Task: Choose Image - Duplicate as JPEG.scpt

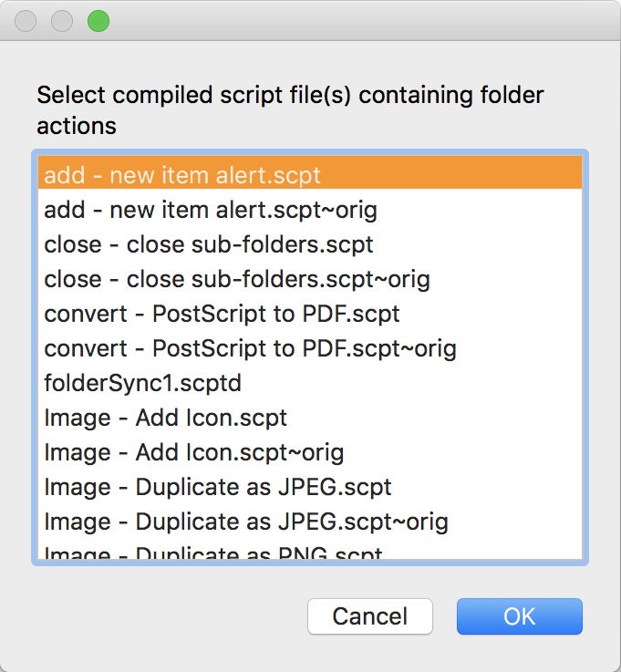Action: tap(218, 488)
